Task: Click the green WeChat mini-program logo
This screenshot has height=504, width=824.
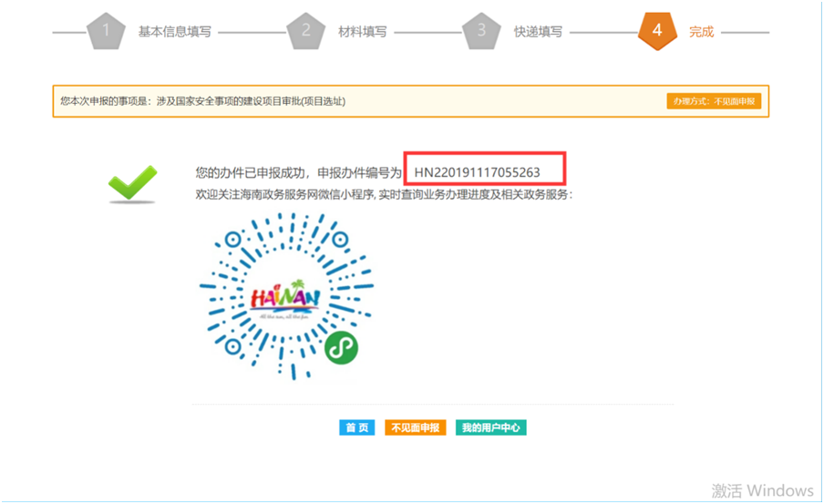Action: coord(341,347)
